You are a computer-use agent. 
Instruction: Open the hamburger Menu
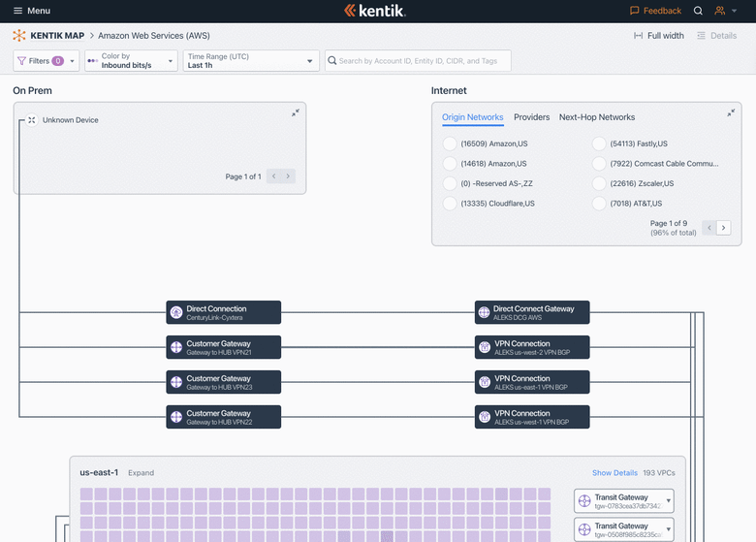pyautogui.click(x=32, y=11)
